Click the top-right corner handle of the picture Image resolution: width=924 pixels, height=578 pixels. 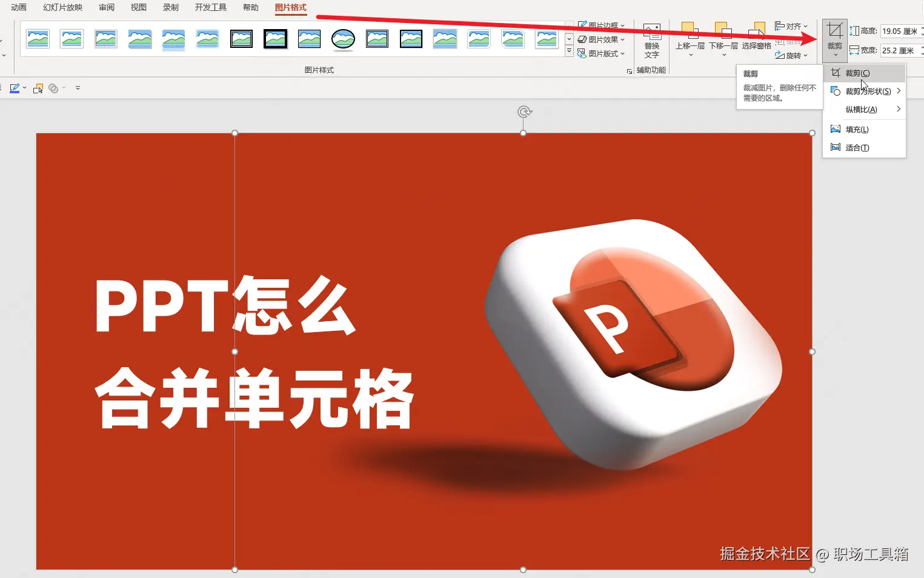(x=812, y=133)
